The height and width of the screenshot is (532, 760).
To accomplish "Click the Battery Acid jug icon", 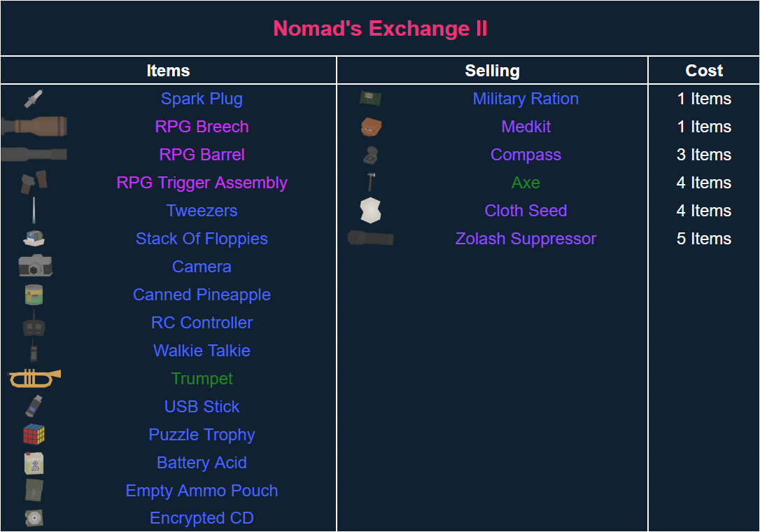I will click(34, 463).
